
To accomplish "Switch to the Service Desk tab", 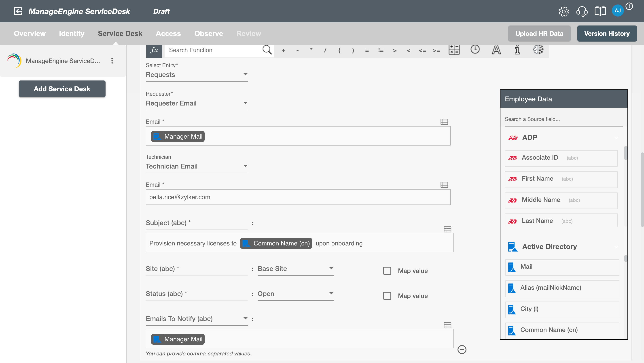I will click(x=120, y=34).
